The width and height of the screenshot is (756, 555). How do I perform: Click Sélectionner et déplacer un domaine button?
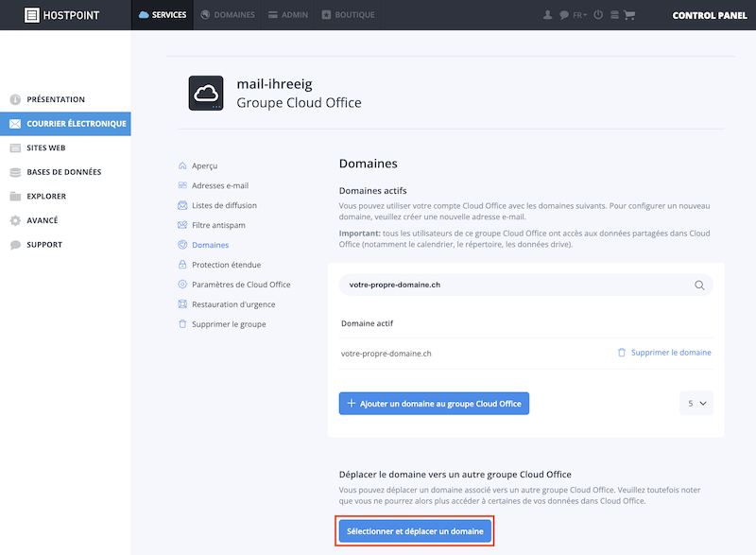pyautogui.click(x=415, y=531)
